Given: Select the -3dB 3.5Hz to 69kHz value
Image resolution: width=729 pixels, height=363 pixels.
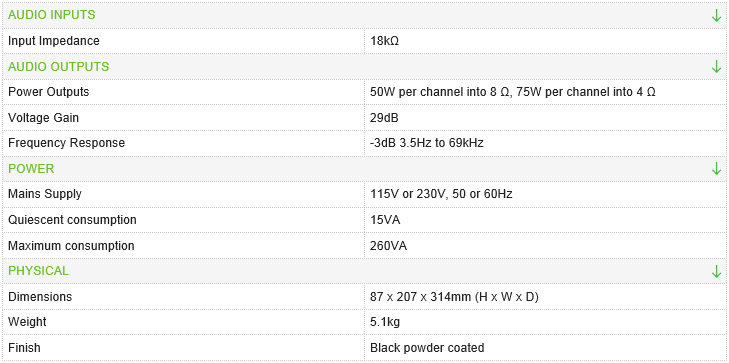Looking at the screenshot, I should 427,143.
